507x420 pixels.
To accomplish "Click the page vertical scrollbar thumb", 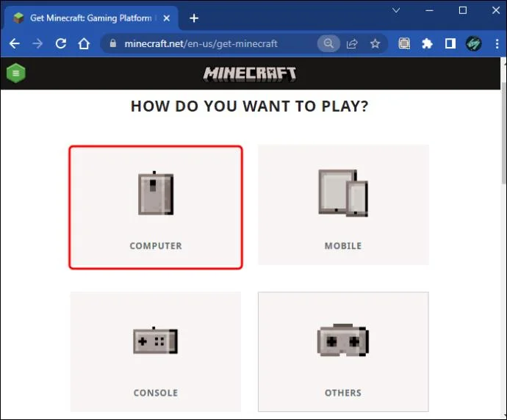I will 503,134.
